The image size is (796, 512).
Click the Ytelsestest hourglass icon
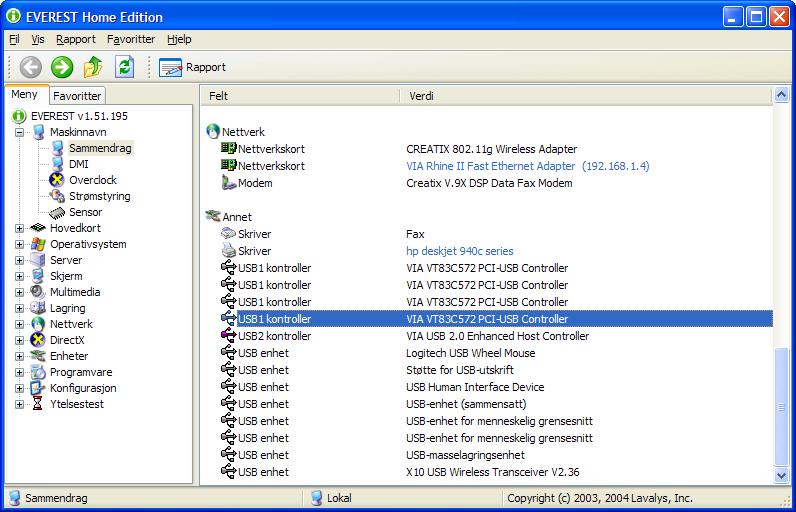click(x=38, y=404)
